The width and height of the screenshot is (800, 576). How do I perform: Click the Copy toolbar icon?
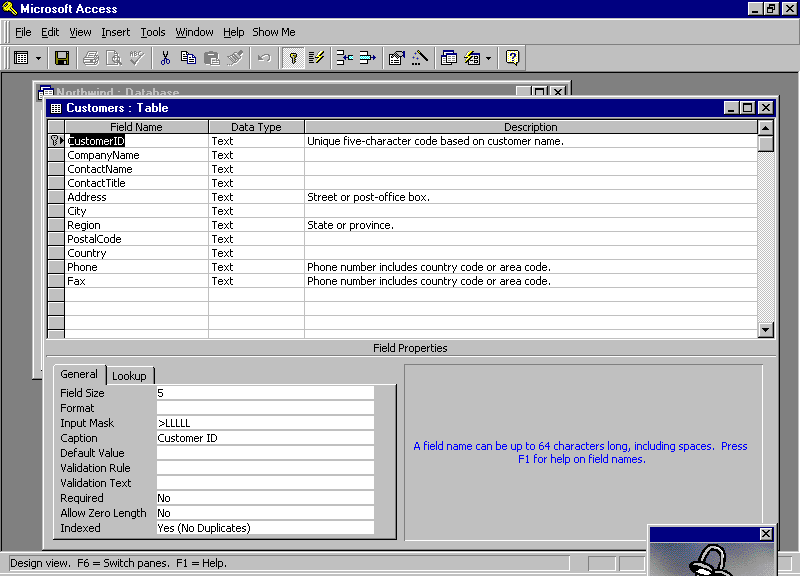188,58
